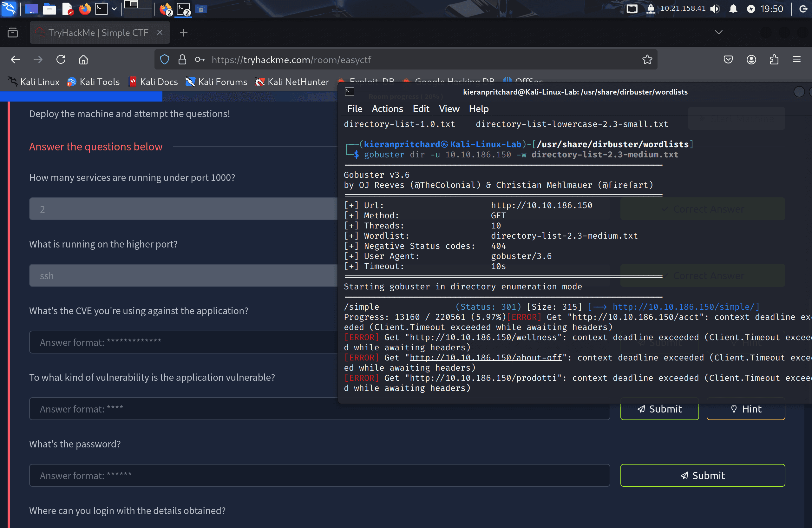Screen dimensions: 812x528
Task: Open terminal File menu
Action: click(355, 109)
